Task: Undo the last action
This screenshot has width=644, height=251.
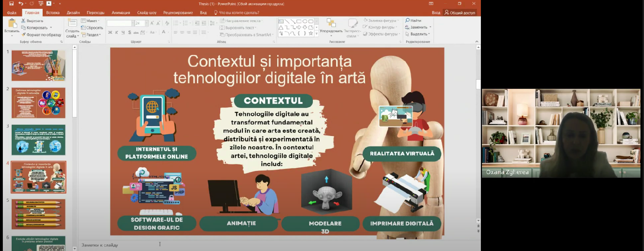Action: click(21, 4)
